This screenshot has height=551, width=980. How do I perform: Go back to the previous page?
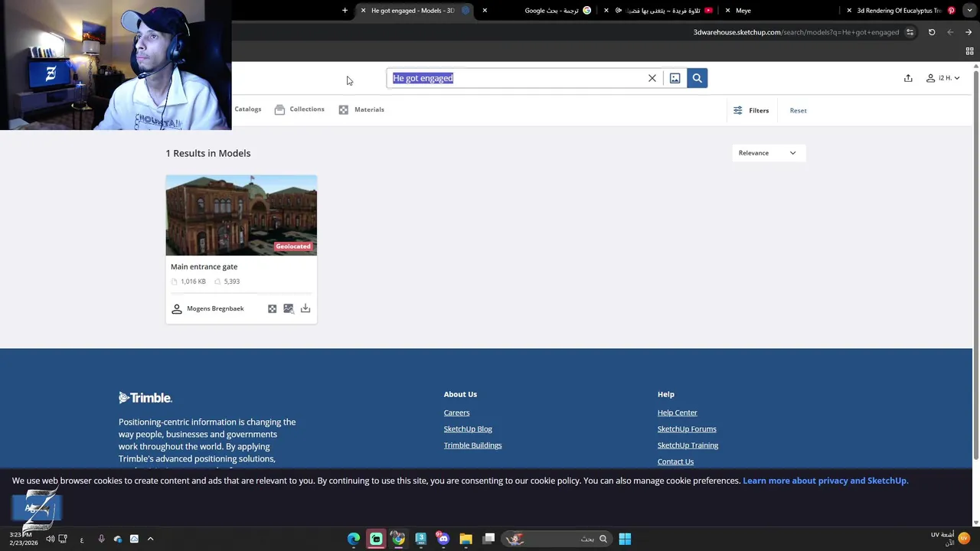coord(969,32)
